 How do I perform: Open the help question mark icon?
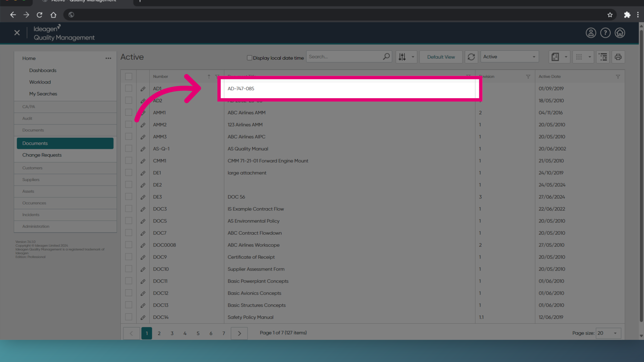[605, 33]
